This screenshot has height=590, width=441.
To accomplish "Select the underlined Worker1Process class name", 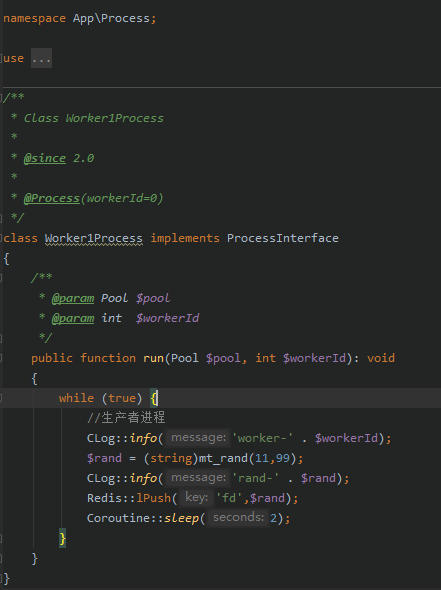I will pos(94,238).
